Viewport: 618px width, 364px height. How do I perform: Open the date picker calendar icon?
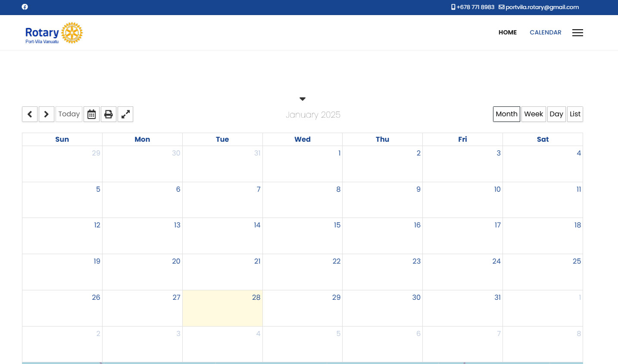[91, 114]
